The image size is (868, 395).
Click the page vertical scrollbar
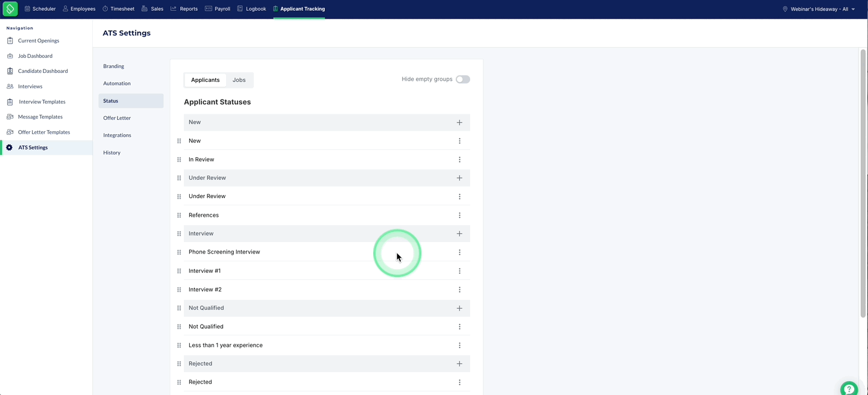click(863, 183)
